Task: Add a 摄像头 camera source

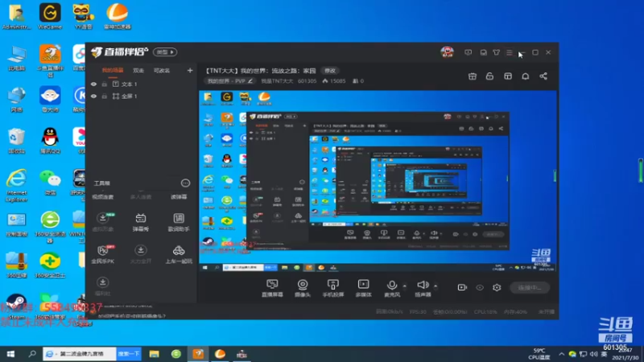Action: (303, 288)
